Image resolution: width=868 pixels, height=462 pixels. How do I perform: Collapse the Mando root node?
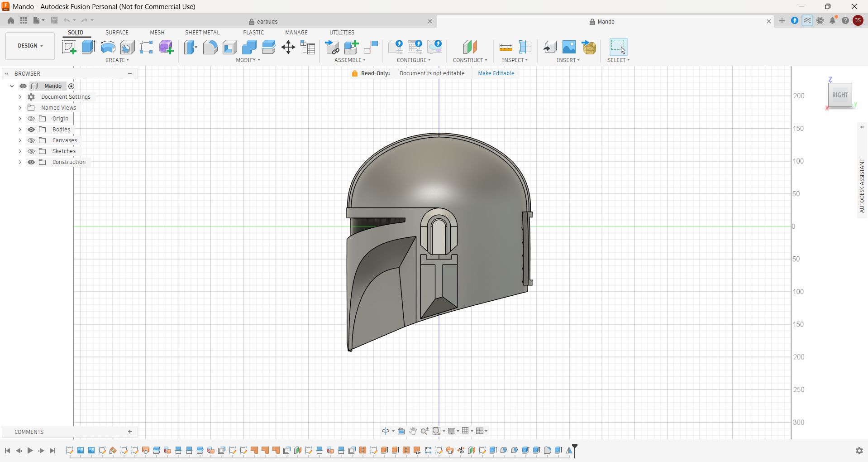point(12,86)
